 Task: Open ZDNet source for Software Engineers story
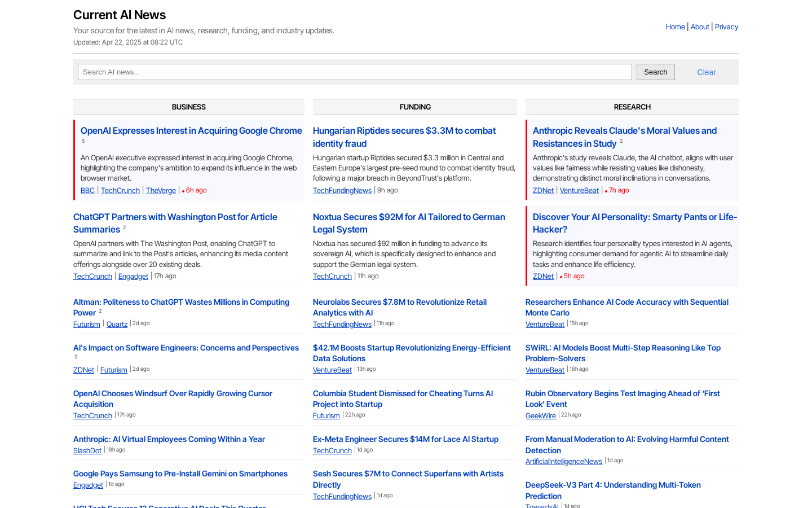click(x=83, y=370)
